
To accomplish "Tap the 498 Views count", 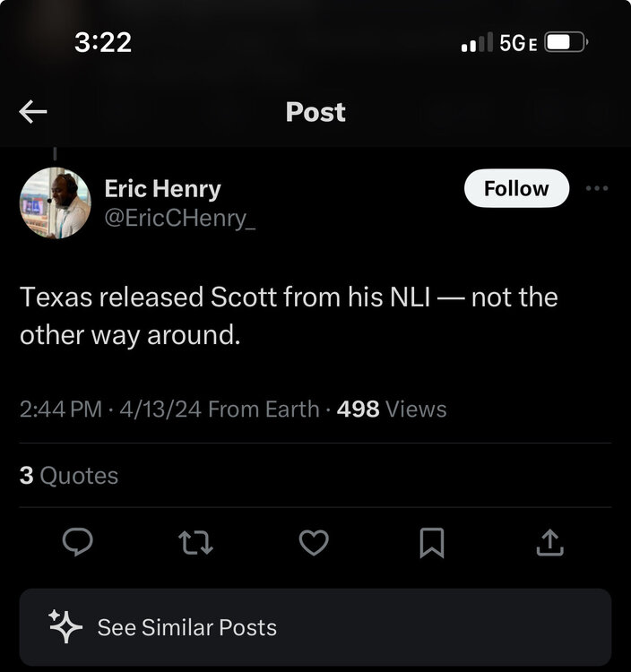I will (x=391, y=409).
